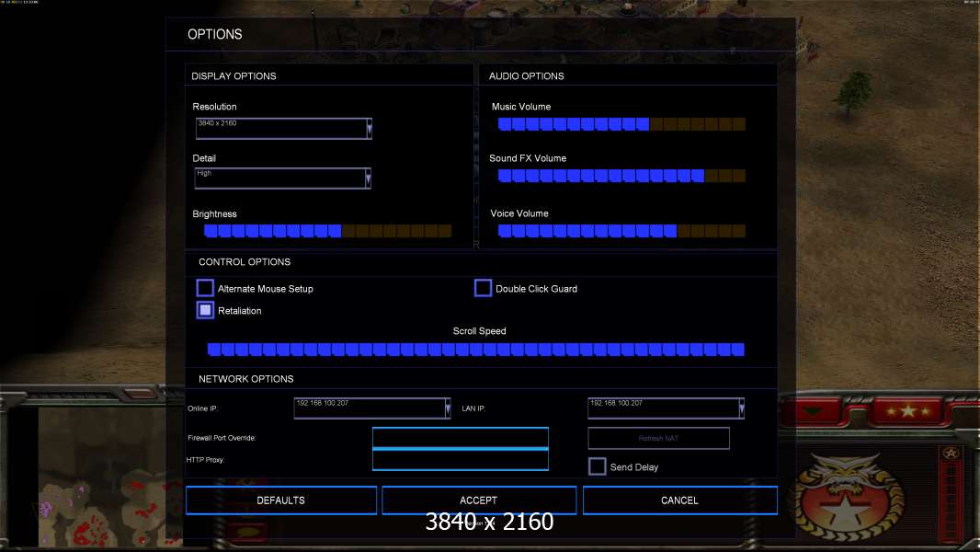
Task: Expand the LAN IP dropdown
Action: (741, 408)
